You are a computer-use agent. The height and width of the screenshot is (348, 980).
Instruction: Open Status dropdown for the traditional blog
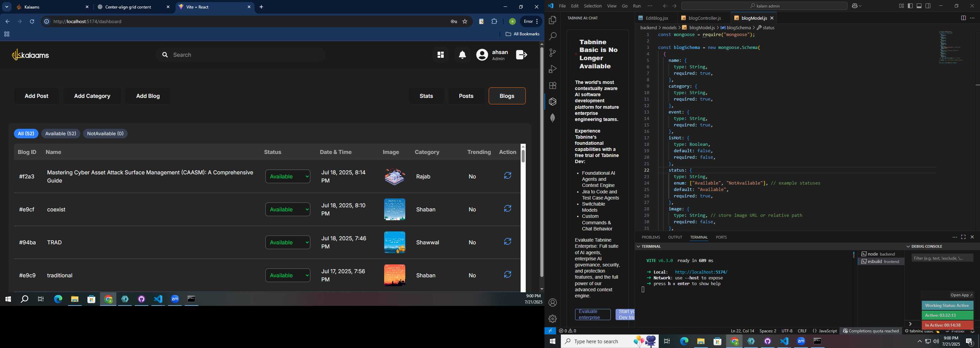[x=288, y=275]
